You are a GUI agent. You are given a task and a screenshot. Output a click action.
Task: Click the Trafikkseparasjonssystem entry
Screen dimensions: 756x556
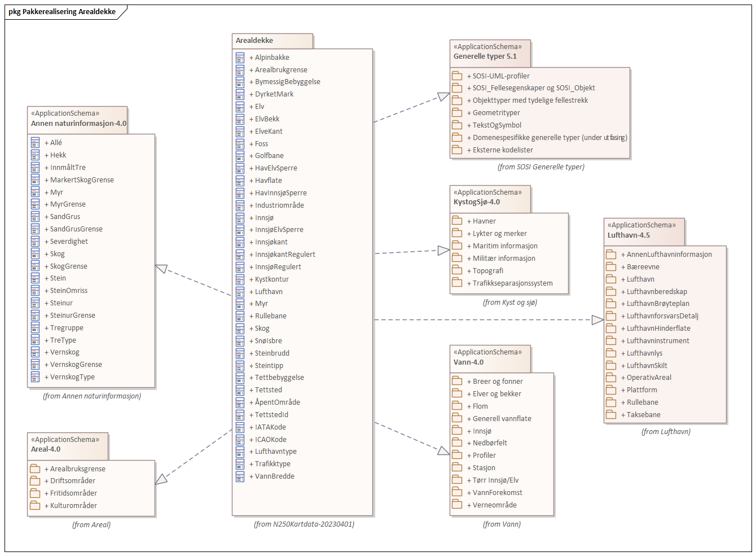point(510,283)
